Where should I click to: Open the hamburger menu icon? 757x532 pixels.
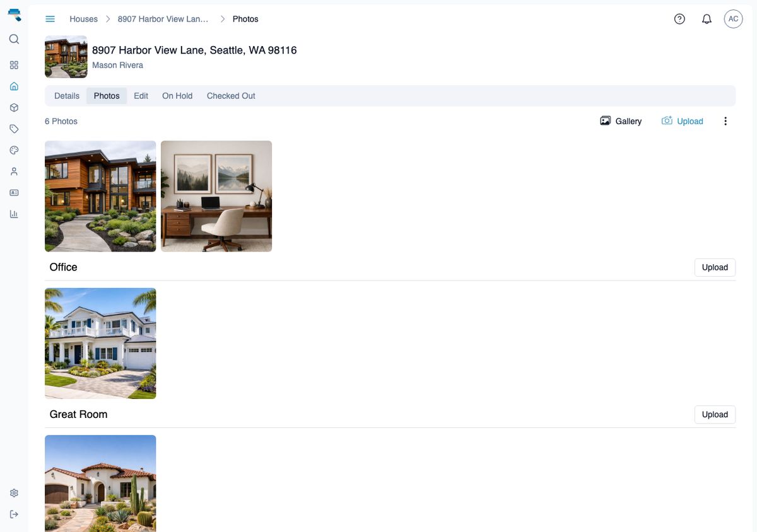click(x=50, y=19)
